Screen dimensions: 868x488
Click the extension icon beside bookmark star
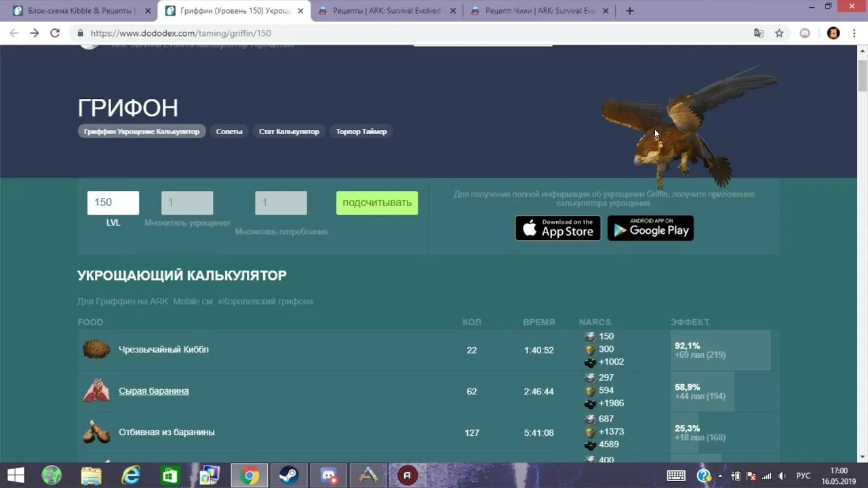pos(805,33)
